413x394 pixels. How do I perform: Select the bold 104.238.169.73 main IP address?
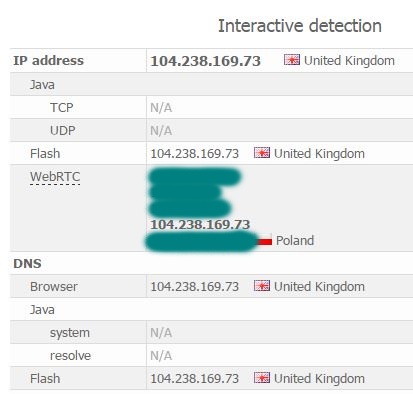205,61
